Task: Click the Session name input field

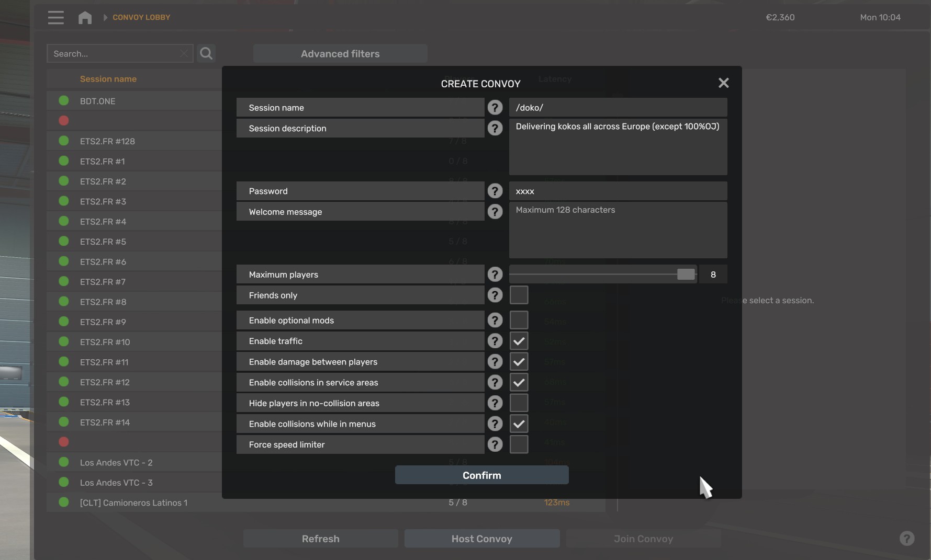Action: click(618, 107)
